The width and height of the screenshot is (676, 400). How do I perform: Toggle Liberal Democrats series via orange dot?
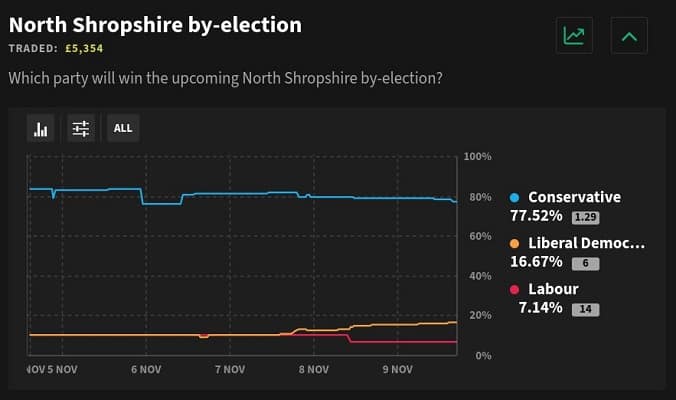pos(514,244)
